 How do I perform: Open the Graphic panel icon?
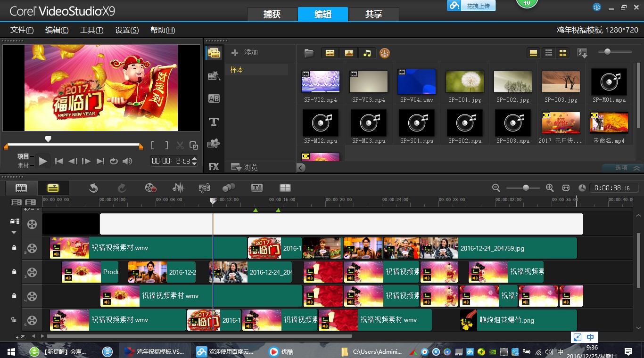click(x=214, y=143)
